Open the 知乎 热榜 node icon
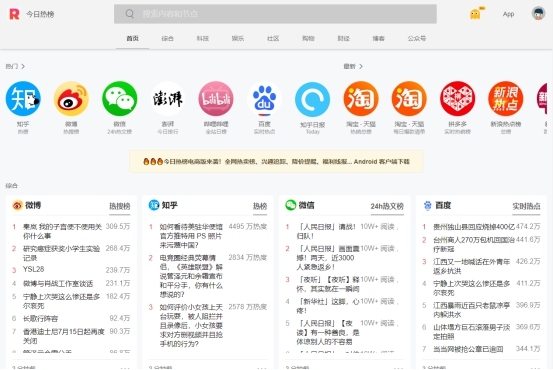The height and width of the screenshot is (370, 553). [x=23, y=99]
